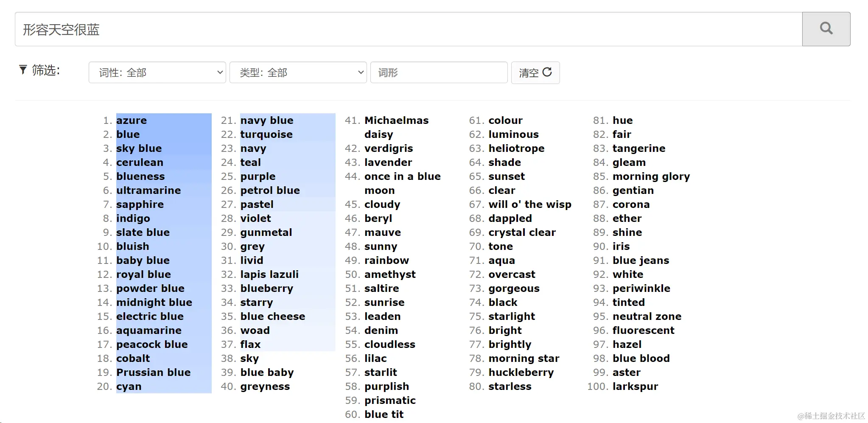Image resolution: width=868 pixels, height=423 pixels.
Task: Open the 类型: 全部 dropdown
Action: 298,72
